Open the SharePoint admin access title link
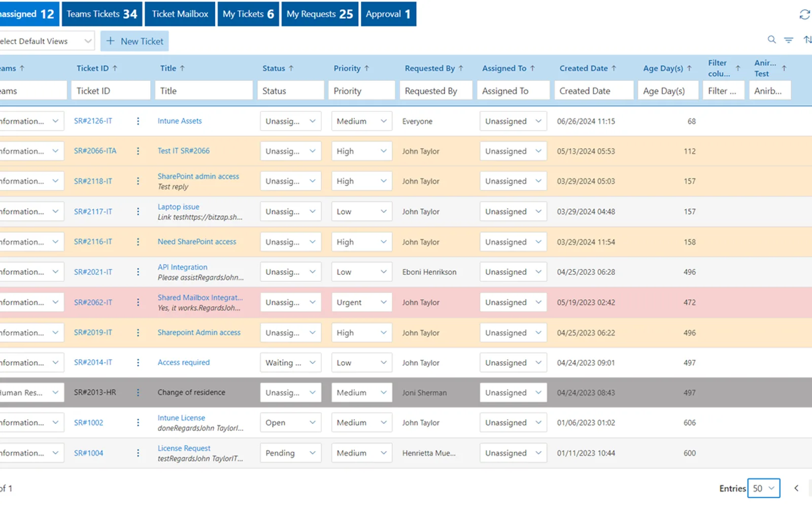The image size is (812, 508). (x=198, y=176)
